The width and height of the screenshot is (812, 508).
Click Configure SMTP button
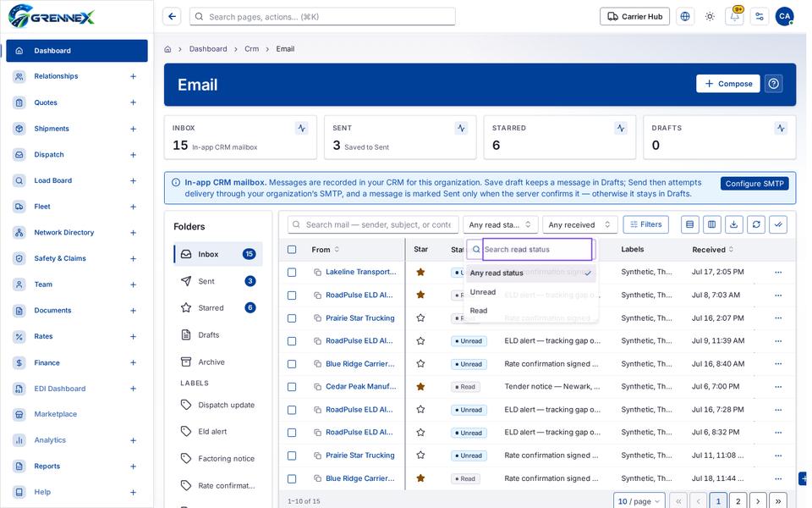tap(754, 184)
